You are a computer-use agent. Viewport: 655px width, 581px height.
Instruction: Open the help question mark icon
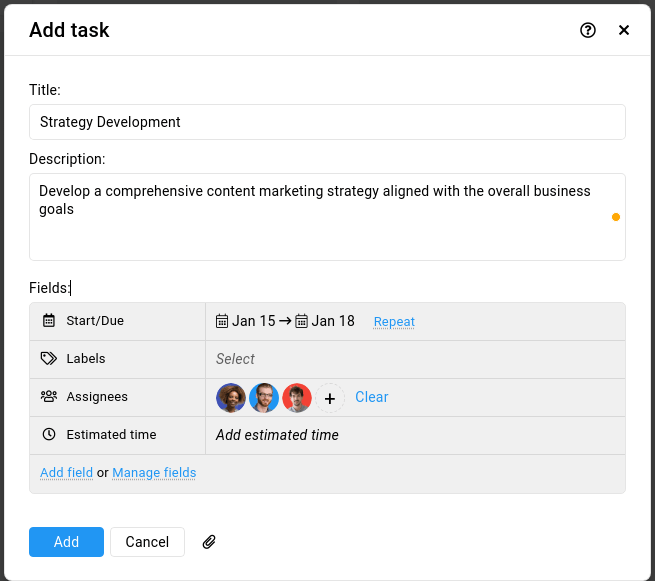tap(588, 30)
